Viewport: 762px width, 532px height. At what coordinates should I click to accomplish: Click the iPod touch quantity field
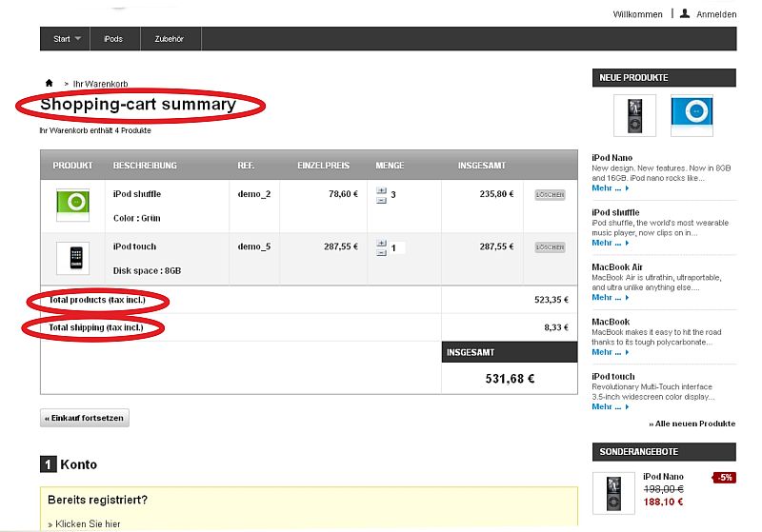tap(397, 248)
